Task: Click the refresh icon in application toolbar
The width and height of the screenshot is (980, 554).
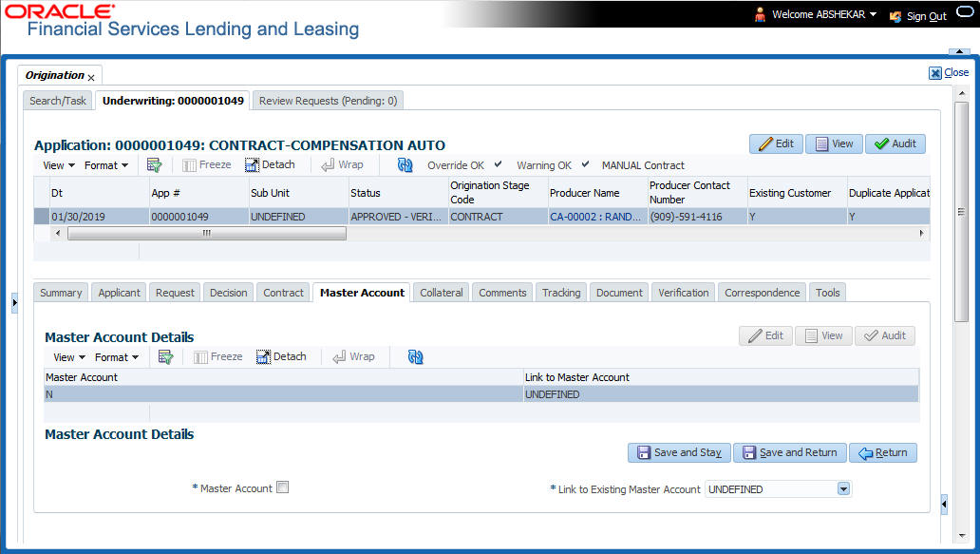Action: coord(405,165)
